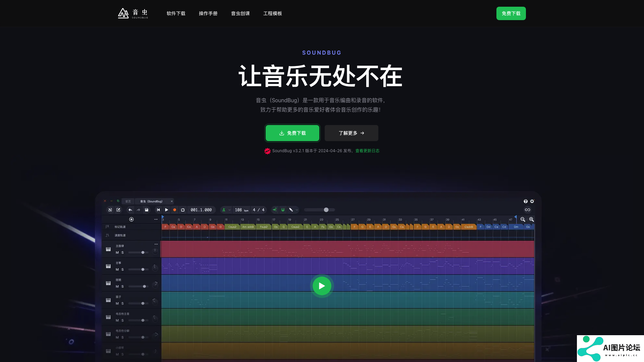Click the 古筝 track piano icon

click(x=108, y=266)
